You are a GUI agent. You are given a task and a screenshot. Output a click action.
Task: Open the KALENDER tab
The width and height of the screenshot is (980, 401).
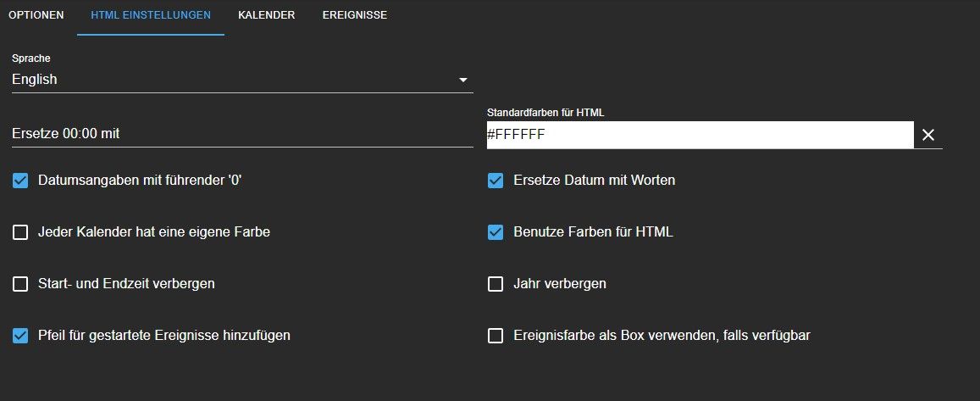pos(266,15)
